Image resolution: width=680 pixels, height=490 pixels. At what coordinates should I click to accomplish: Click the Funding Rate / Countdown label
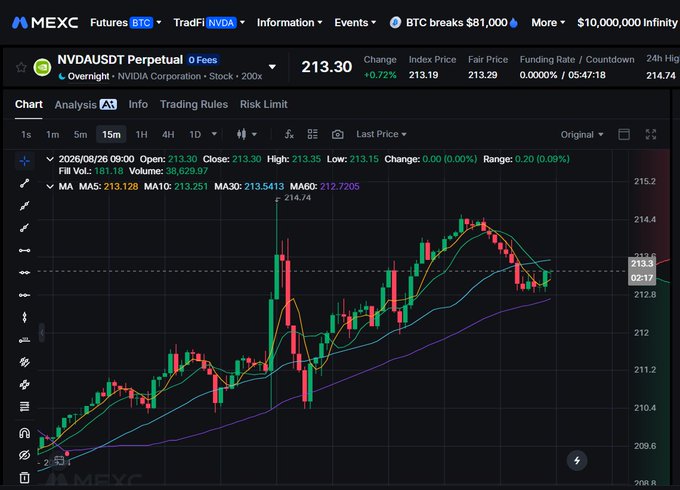[x=577, y=59]
